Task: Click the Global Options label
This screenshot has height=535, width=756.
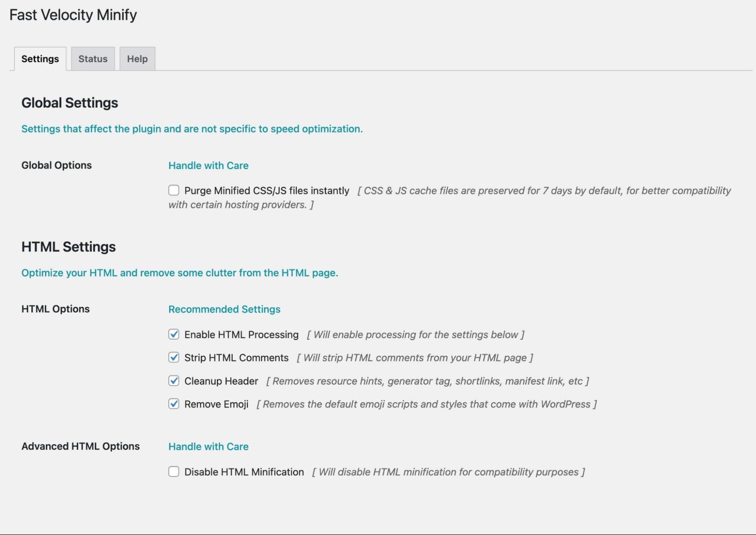Action: click(56, 165)
